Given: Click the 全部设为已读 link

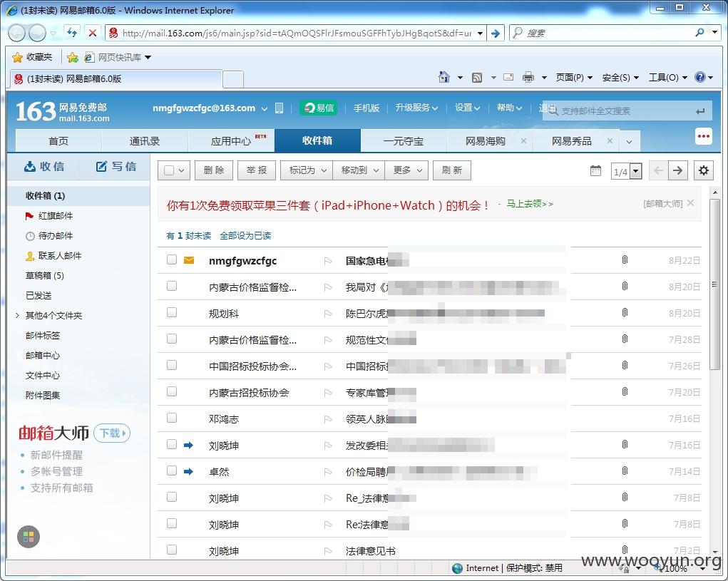Looking at the screenshot, I should [x=245, y=236].
